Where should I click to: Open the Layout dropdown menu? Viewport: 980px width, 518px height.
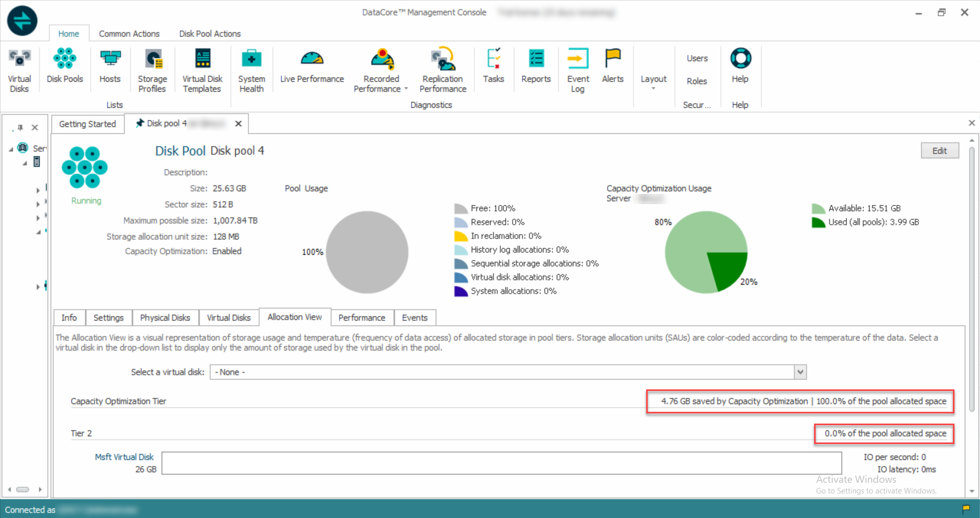tap(653, 82)
